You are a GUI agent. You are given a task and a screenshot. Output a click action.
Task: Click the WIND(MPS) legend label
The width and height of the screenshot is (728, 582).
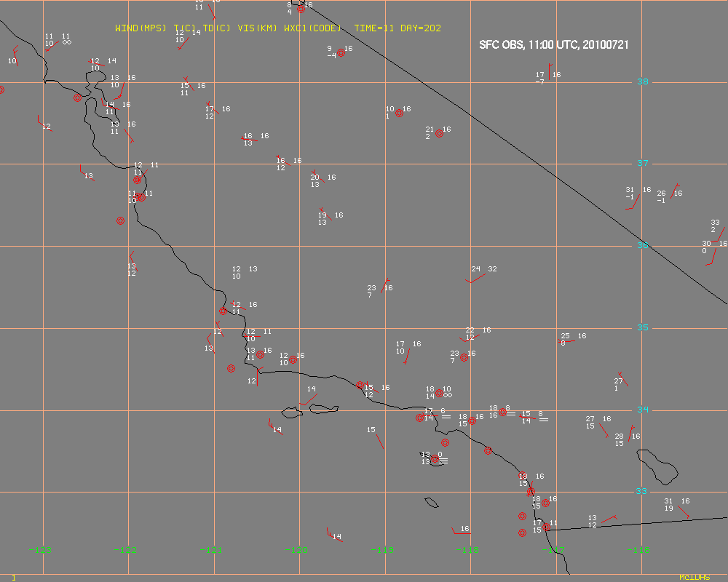(x=141, y=28)
